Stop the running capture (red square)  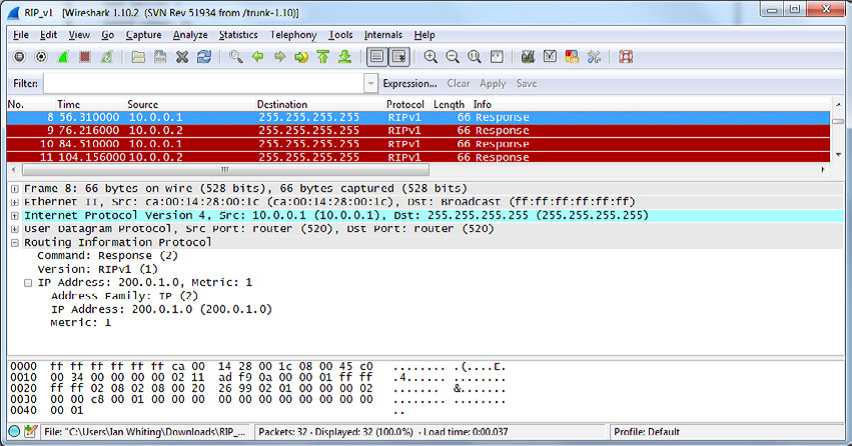pyautogui.click(x=85, y=56)
